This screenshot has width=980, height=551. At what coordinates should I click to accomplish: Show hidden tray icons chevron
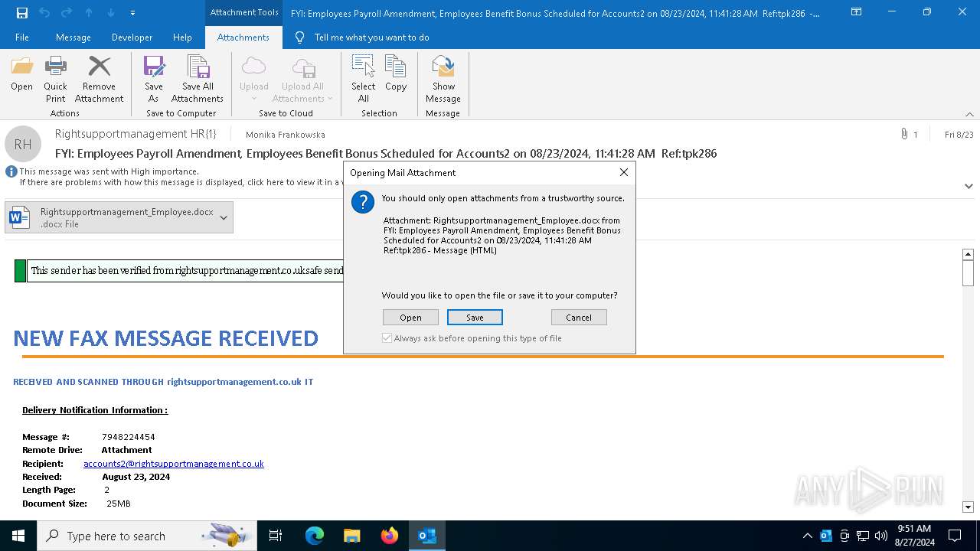click(x=807, y=536)
